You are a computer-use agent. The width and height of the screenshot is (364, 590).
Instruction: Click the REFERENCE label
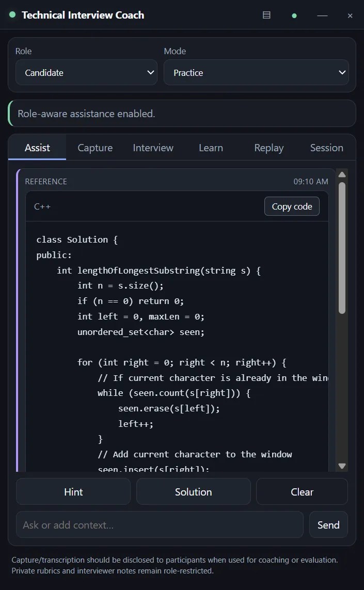tap(46, 181)
